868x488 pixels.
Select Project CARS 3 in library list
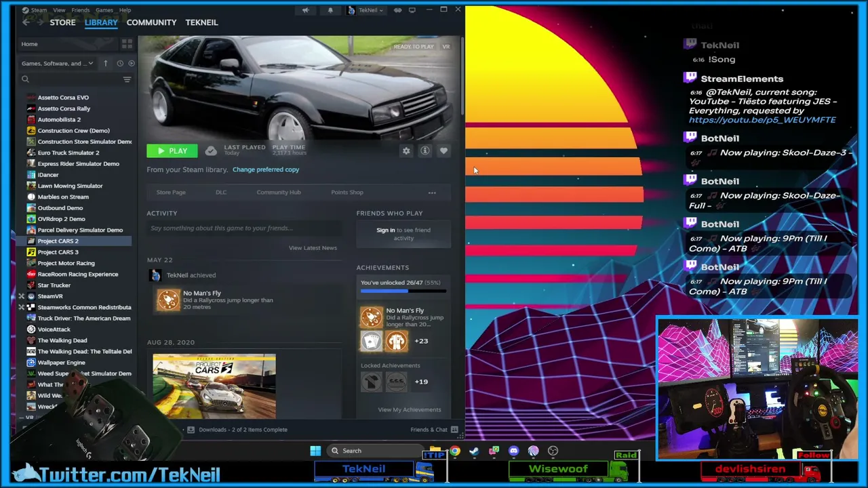click(x=58, y=252)
